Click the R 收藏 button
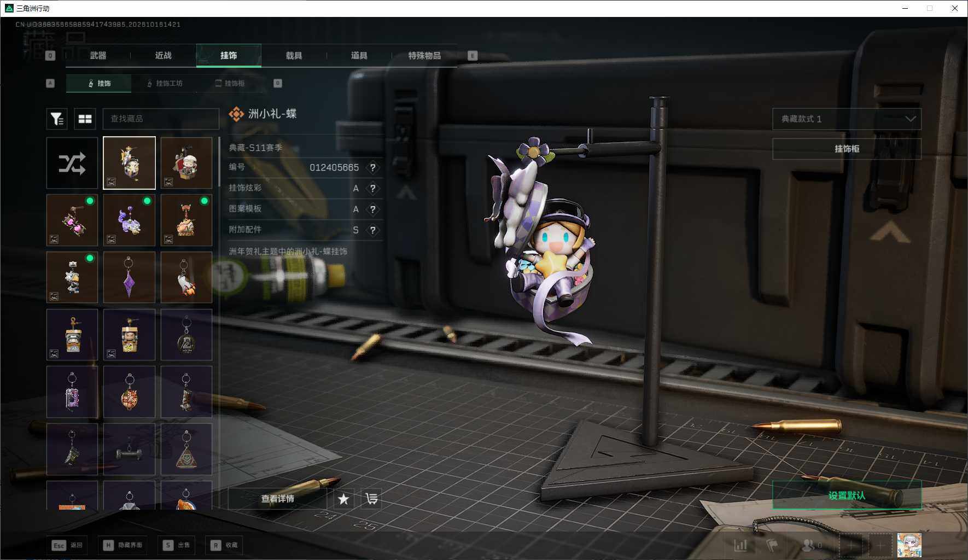 [x=224, y=545]
